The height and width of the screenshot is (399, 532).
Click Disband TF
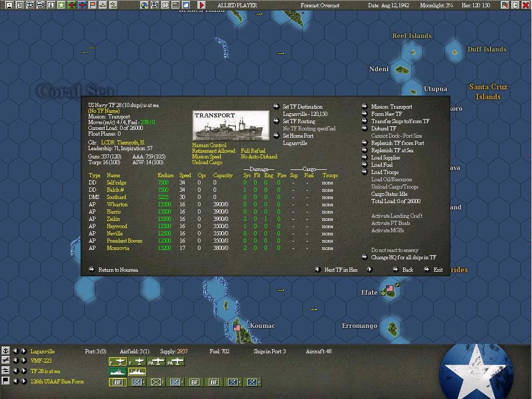click(384, 129)
